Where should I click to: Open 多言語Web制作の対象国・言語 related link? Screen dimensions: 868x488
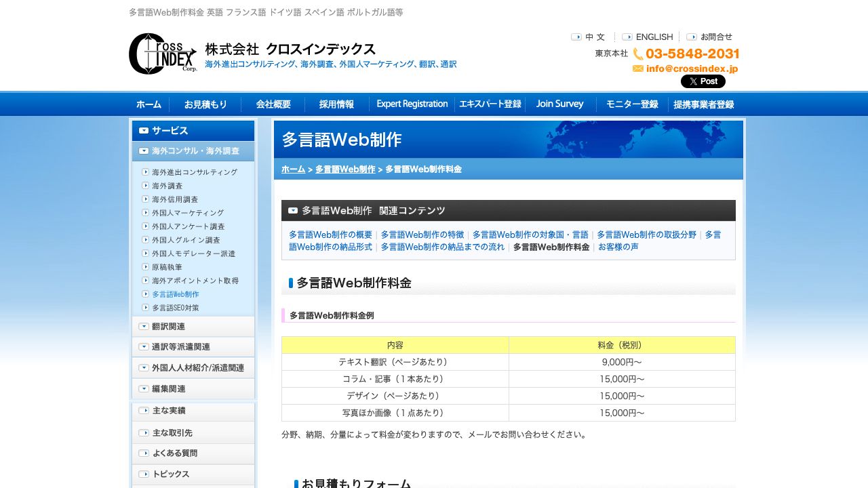(x=530, y=235)
